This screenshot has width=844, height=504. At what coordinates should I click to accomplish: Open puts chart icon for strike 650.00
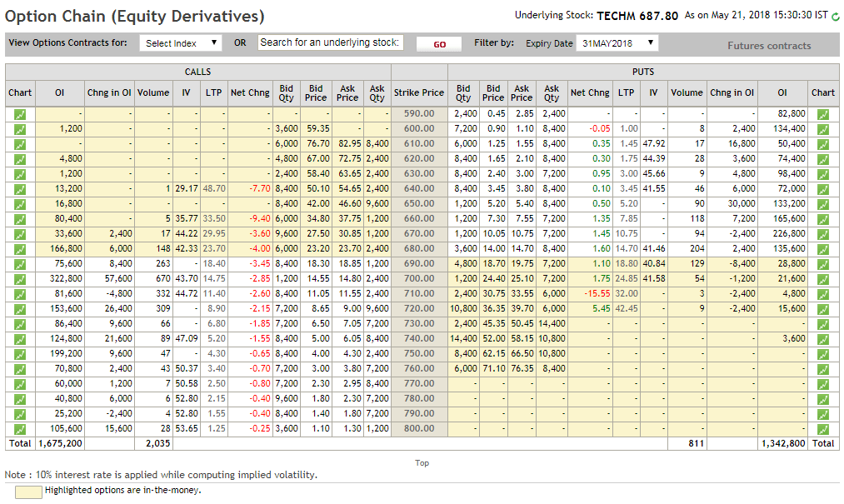[x=823, y=204]
